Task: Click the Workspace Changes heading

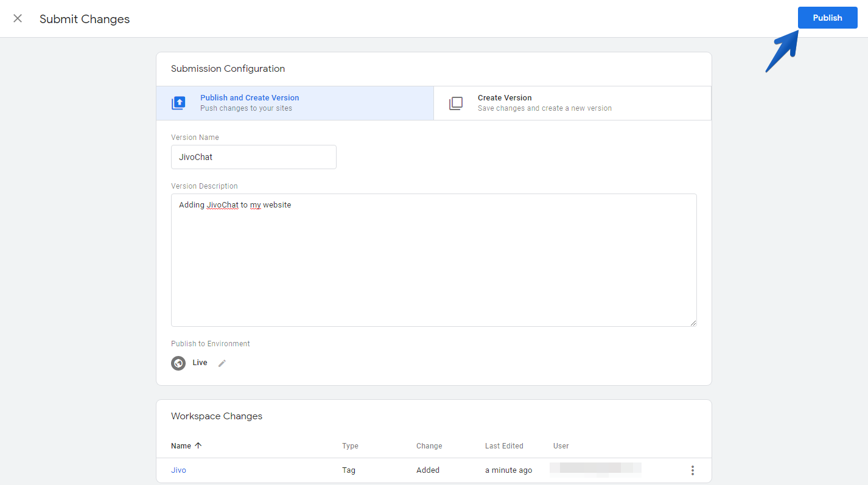Action: (217, 416)
